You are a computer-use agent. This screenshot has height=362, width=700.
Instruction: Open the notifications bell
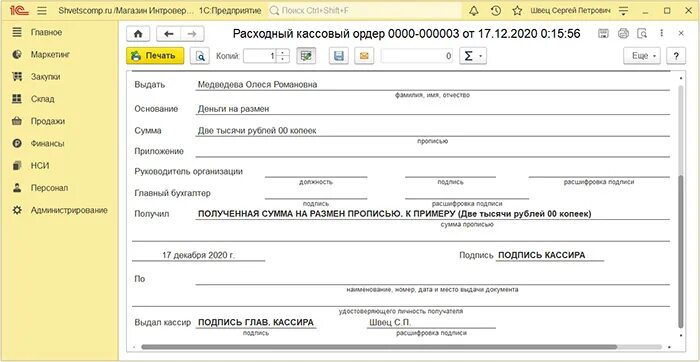473,11
